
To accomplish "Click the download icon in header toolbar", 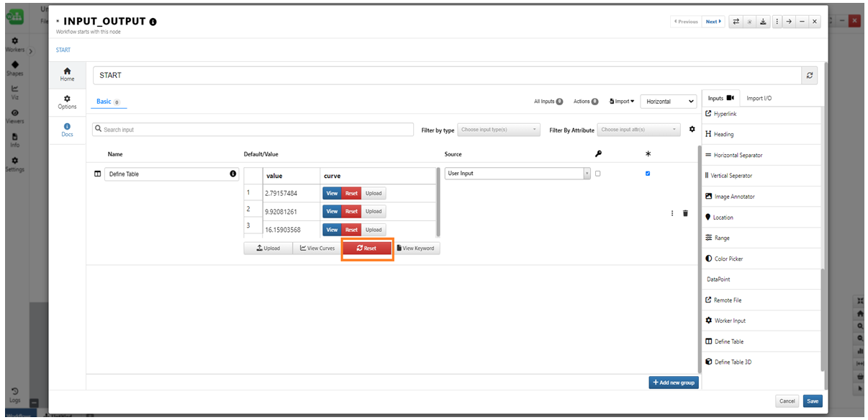I will coord(762,22).
